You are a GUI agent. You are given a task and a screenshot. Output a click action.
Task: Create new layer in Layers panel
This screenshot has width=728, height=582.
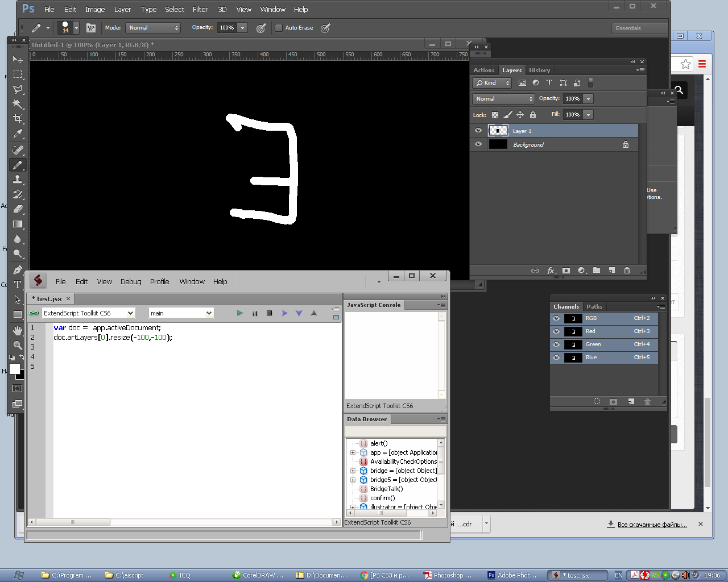pyautogui.click(x=612, y=271)
